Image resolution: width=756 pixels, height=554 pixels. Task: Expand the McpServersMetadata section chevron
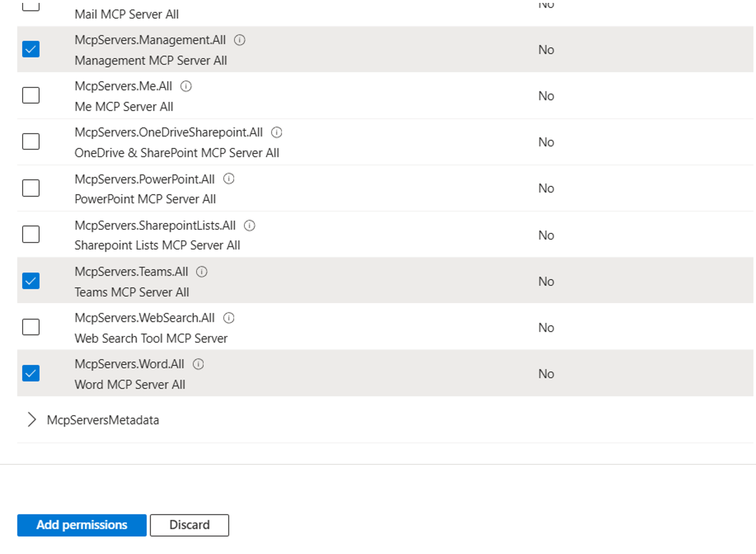click(32, 420)
